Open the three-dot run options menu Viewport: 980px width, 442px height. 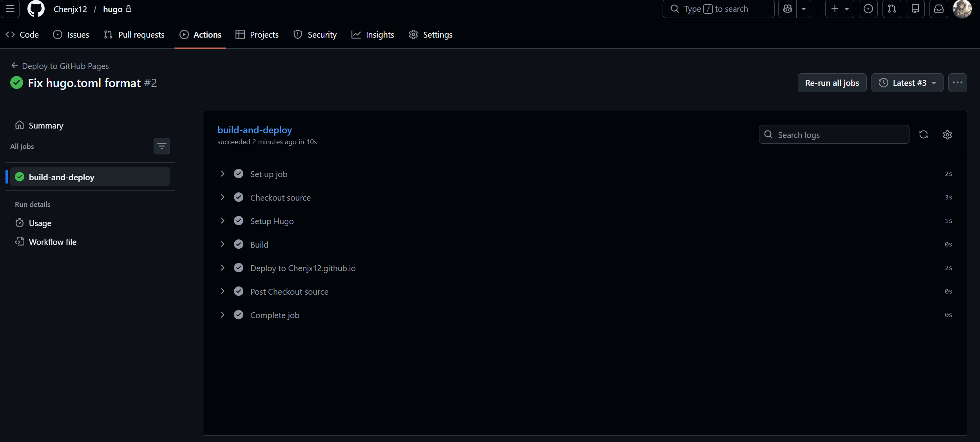click(957, 83)
